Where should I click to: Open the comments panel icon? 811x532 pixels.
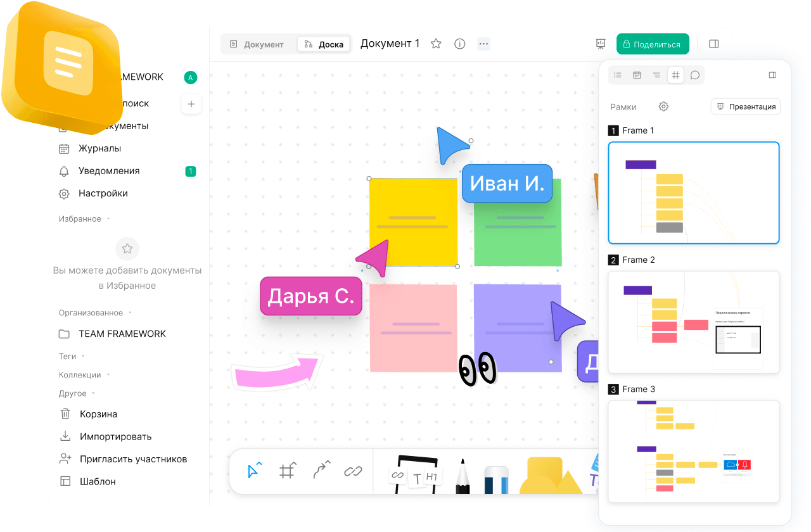tap(695, 75)
